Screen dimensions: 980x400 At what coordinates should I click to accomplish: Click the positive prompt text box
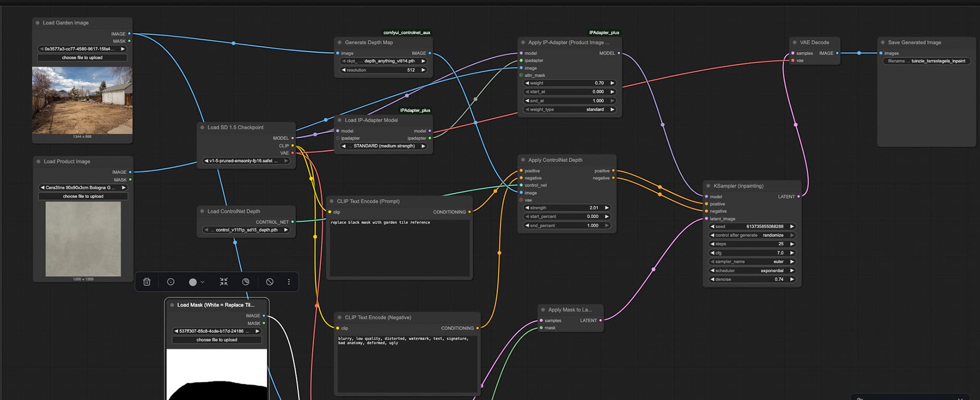coord(399,247)
